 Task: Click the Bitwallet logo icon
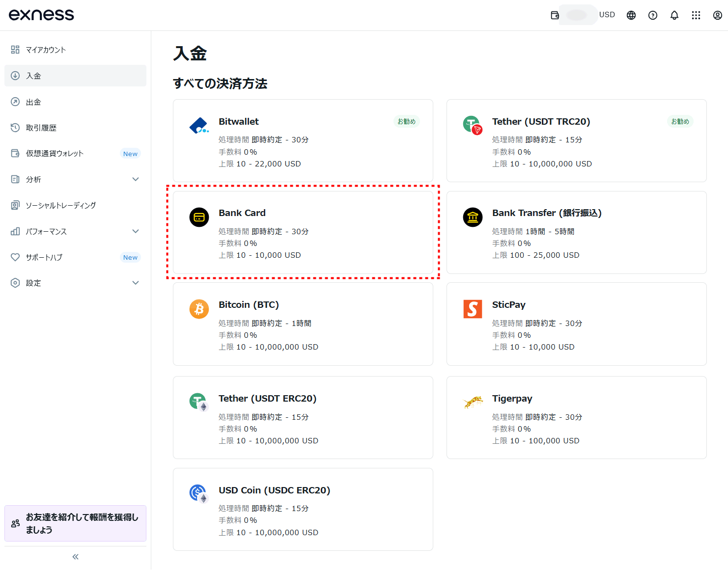pos(199,126)
